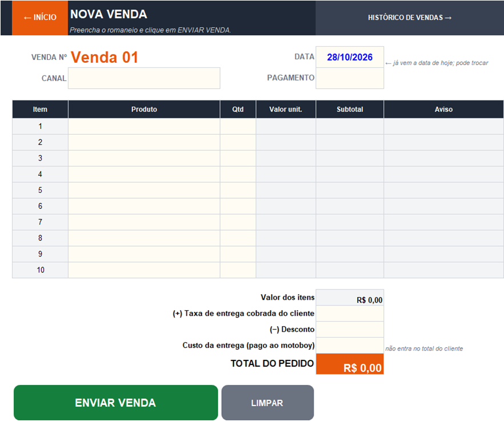Click Qtd cell of item 1
Viewport: 504px width, 422px height.
[x=238, y=126]
